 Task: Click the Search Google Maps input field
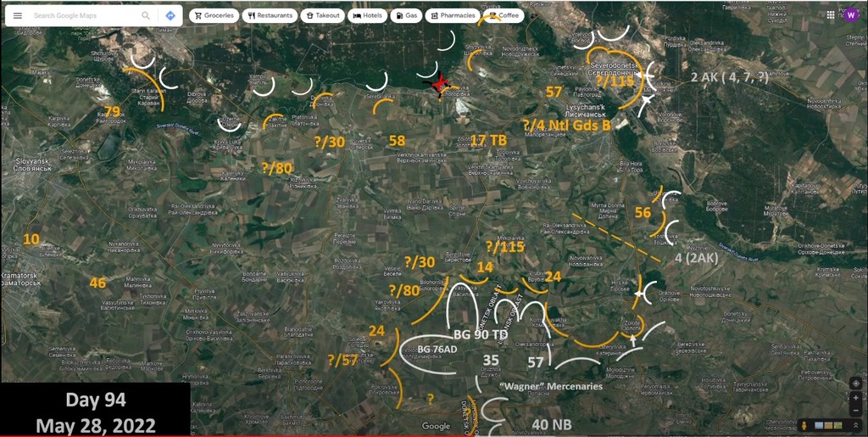pos(83,15)
